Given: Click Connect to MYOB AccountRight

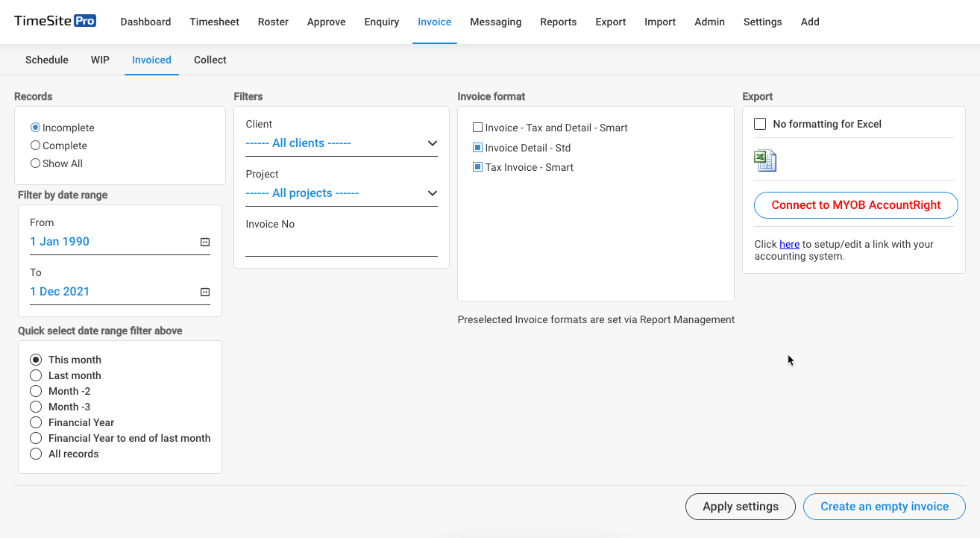Looking at the screenshot, I should pos(856,205).
